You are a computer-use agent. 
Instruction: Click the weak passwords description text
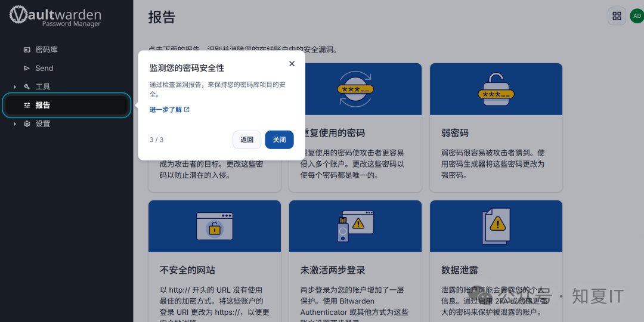(x=493, y=164)
